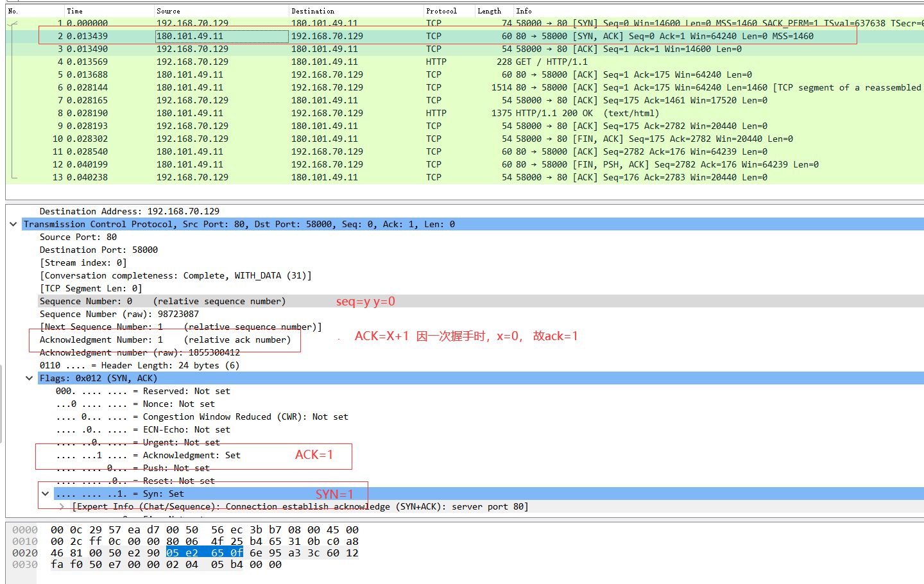
Task: Click the Destination column header
Action: click(x=312, y=11)
